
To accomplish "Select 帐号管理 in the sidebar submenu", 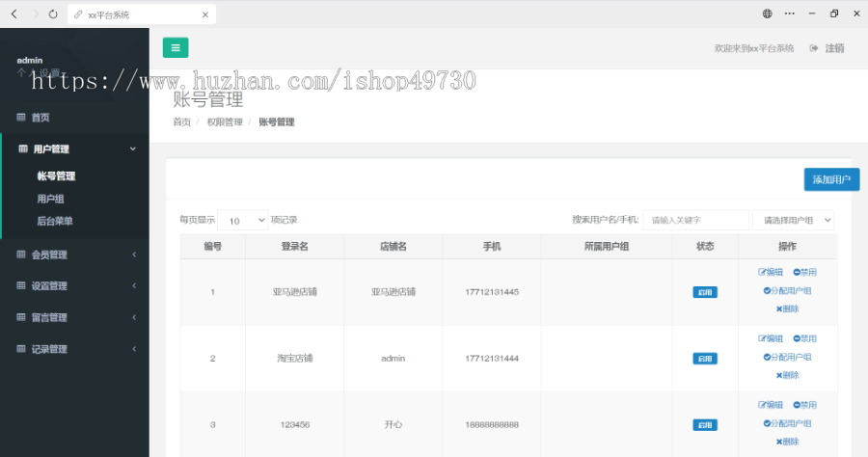I will tap(56, 175).
